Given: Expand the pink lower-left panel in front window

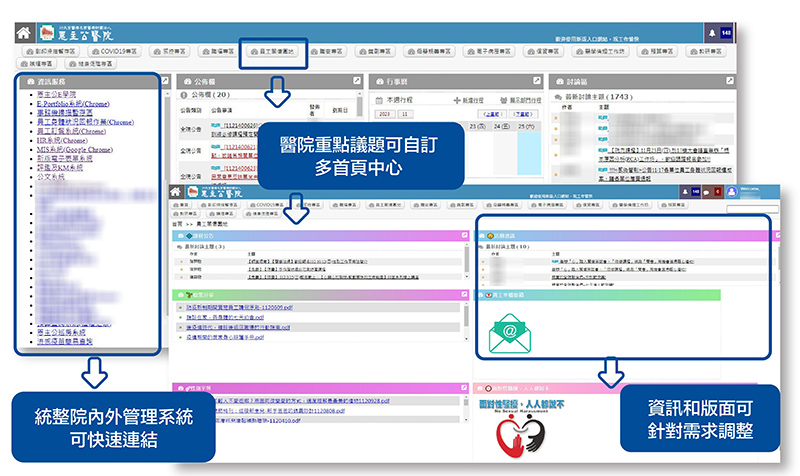Looking at the screenshot, I should [464, 388].
